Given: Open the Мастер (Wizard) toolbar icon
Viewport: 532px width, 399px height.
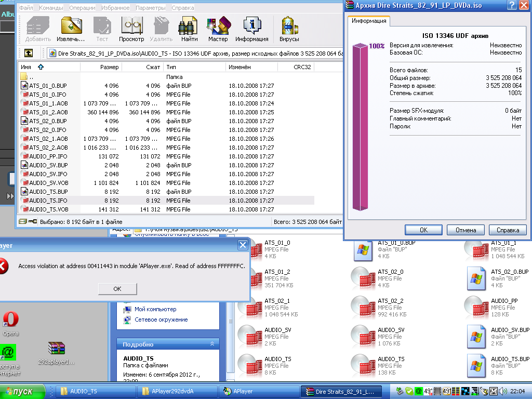Looking at the screenshot, I should pos(218,29).
